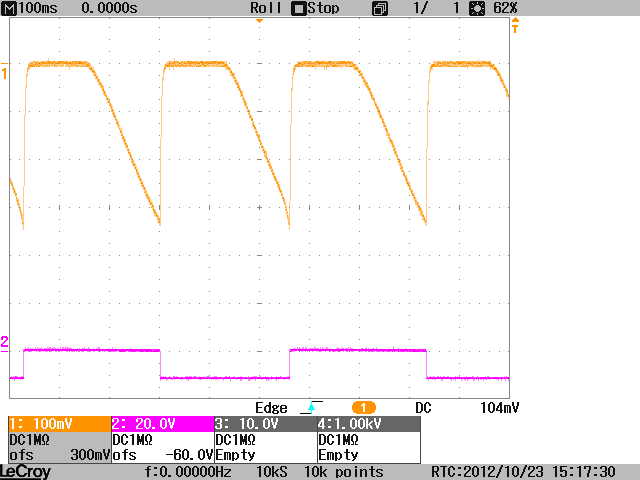The height and width of the screenshot is (480, 640).
Task: Click the orange trigger source 1 badge
Action: coord(363,408)
